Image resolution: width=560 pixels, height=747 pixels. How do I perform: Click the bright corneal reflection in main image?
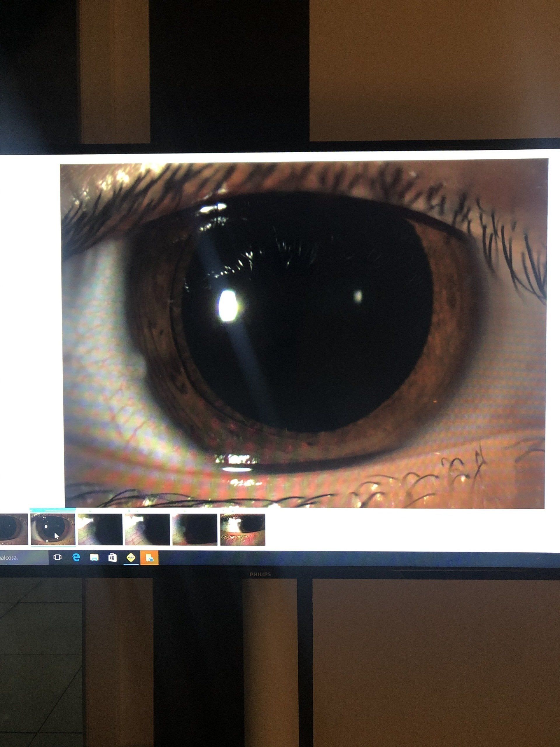[x=228, y=305]
